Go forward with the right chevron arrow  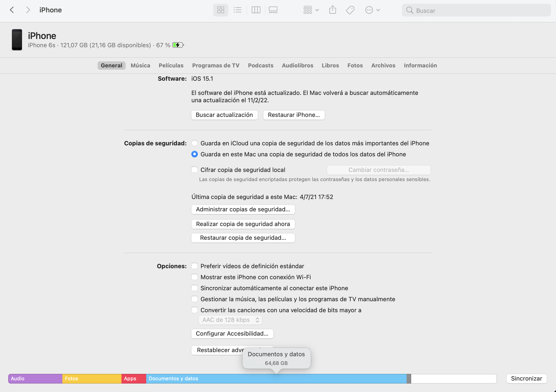pos(28,10)
